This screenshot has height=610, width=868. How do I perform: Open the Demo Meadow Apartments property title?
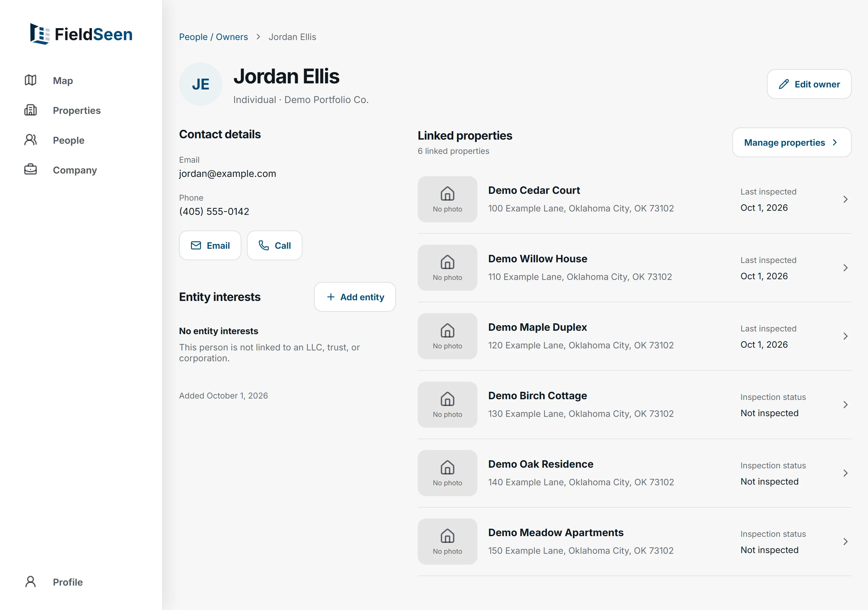click(555, 532)
